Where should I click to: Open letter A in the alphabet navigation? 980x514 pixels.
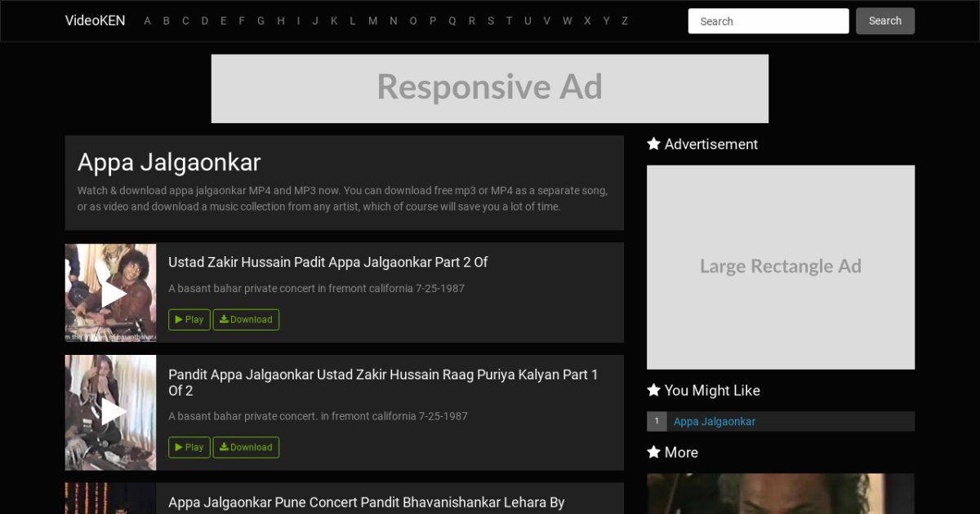click(147, 21)
